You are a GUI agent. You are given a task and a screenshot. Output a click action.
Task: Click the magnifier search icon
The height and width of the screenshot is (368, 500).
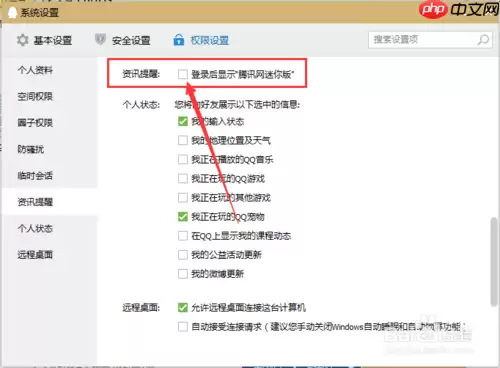pos(483,40)
